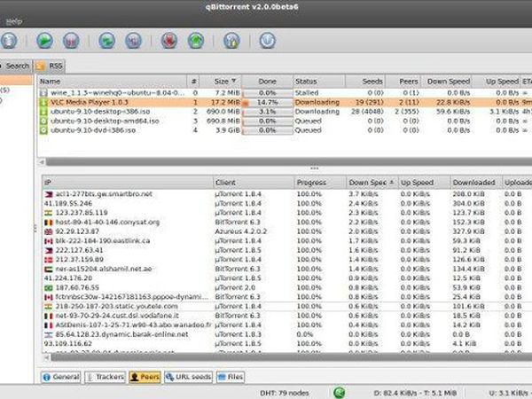Open the Trackers tab at the bottom
The height and width of the screenshot is (399, 532).
click(103, 377)
